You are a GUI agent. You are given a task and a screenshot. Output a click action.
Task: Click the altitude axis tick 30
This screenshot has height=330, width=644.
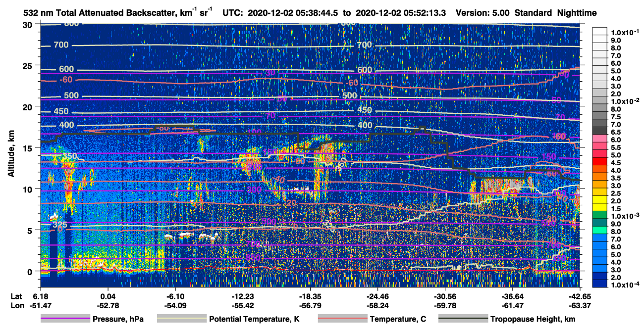[x=28, y=25]
